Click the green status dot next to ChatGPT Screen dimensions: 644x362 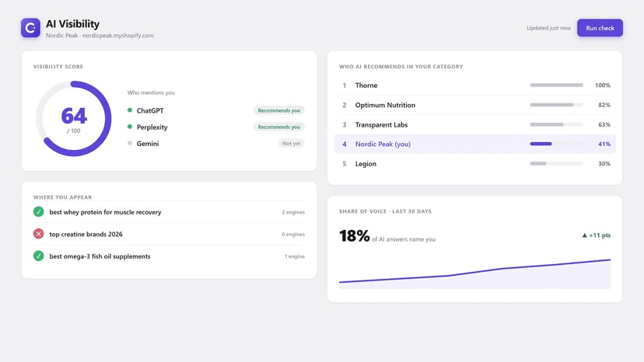[x=130, y=110]
